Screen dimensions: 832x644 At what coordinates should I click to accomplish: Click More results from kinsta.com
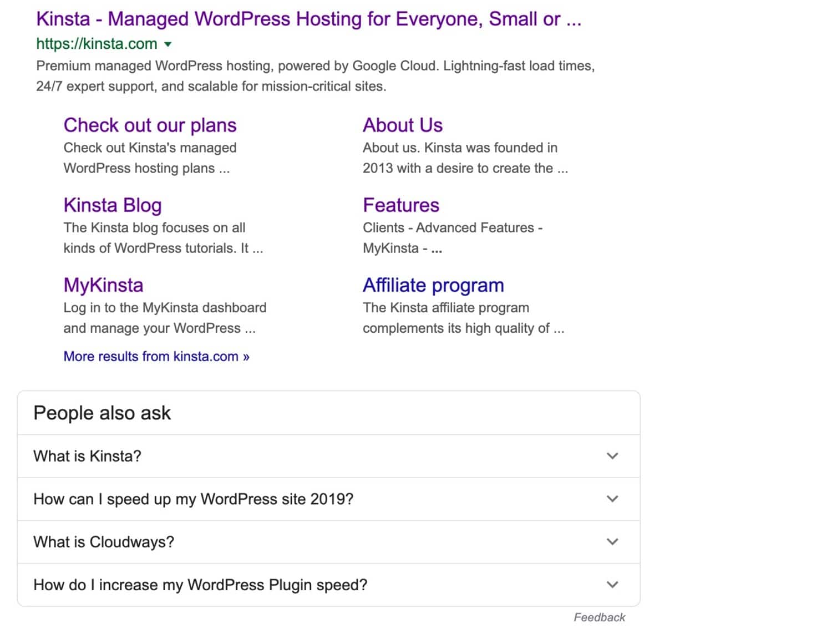[x=156, y=356]
